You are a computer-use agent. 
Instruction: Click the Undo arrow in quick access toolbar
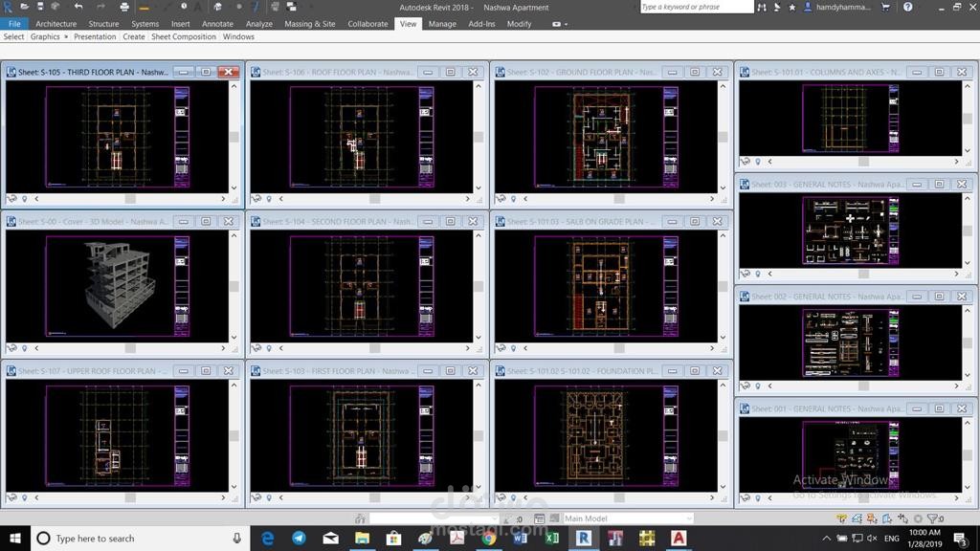pyautogui.click(x=78, y=7)
